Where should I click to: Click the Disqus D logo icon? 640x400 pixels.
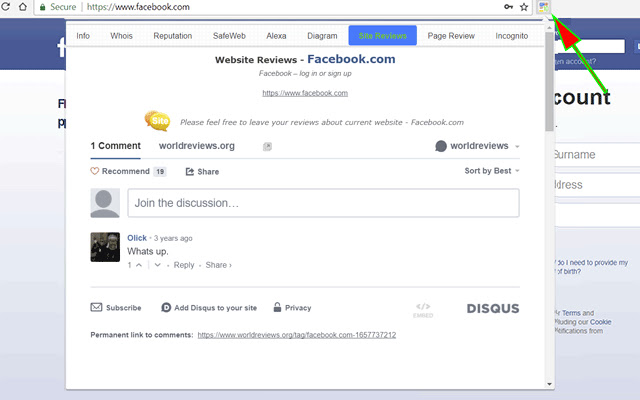166,307
